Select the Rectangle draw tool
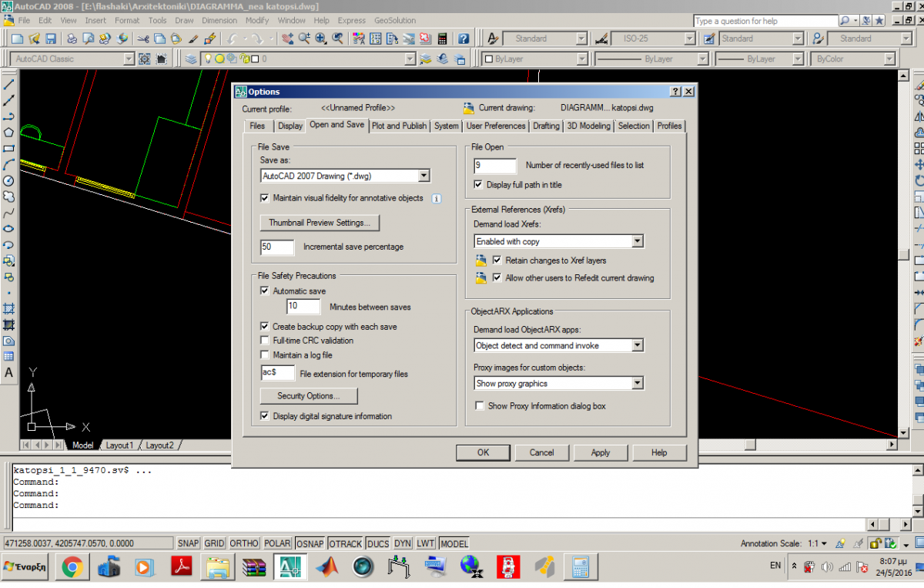 (x=8, y=148)
